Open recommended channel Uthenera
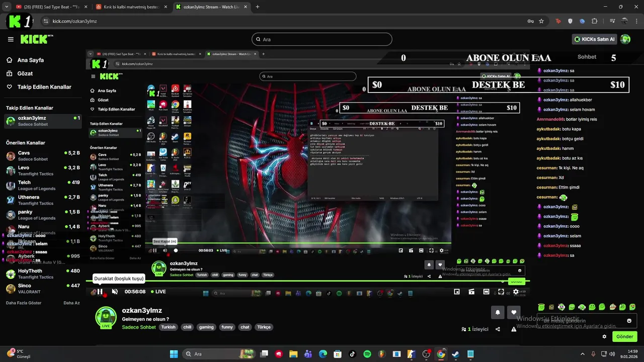Image resolution: width=644 pixels, height=362 pixels. click(x=43, y=200)
